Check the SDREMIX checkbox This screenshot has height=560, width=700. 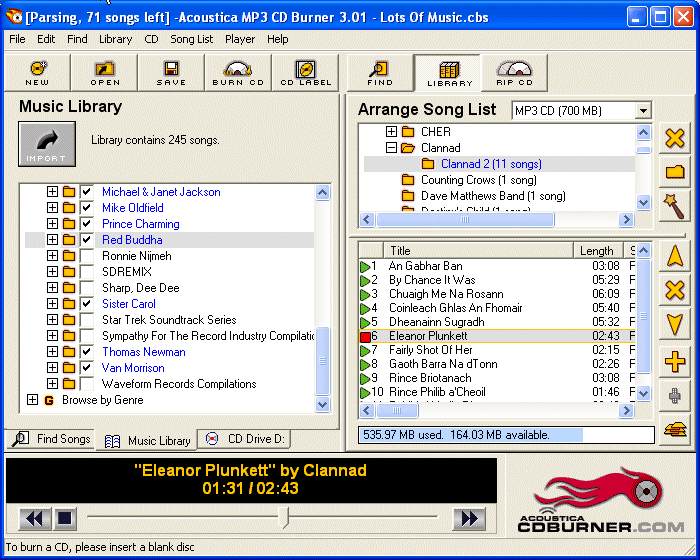click(x=87, y=272)
